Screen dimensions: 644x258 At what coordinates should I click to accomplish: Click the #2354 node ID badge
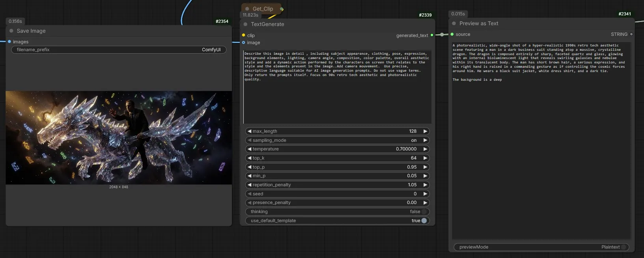222,21
